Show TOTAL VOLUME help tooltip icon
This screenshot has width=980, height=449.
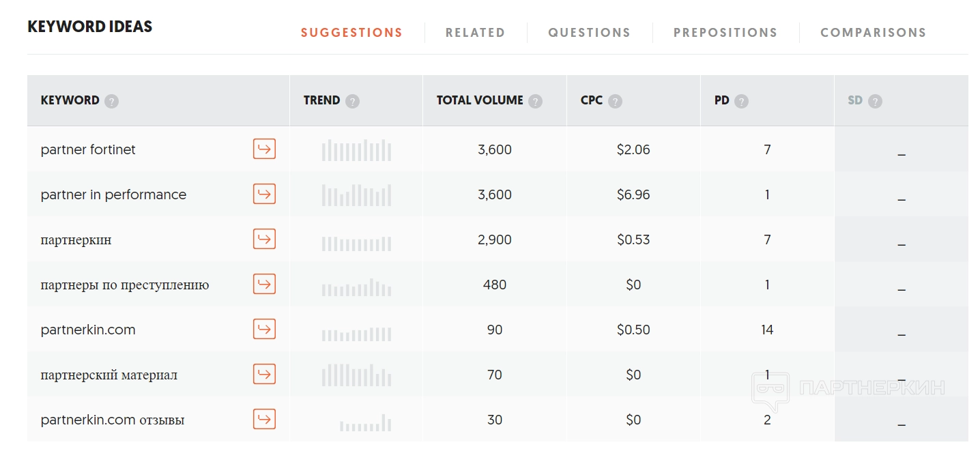536,101
